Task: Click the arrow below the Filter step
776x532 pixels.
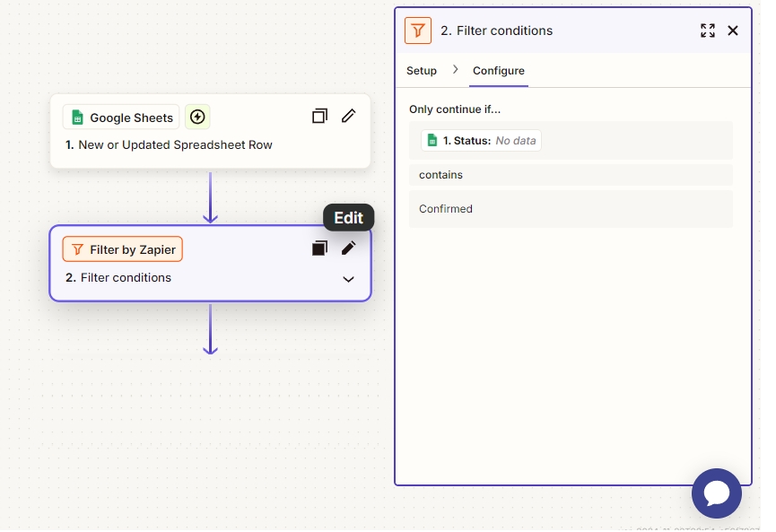Action: pyautogui.click(x=210, y=328)
